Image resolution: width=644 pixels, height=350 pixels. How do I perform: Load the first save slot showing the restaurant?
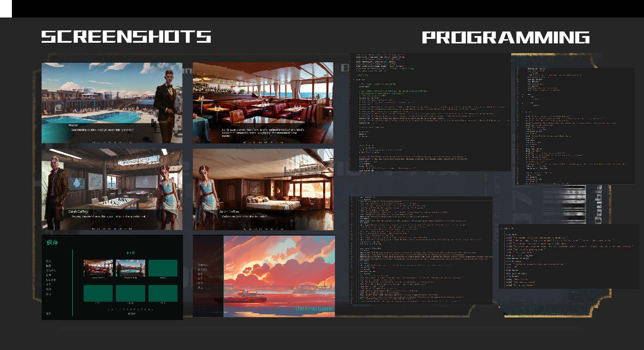(98, 268)
